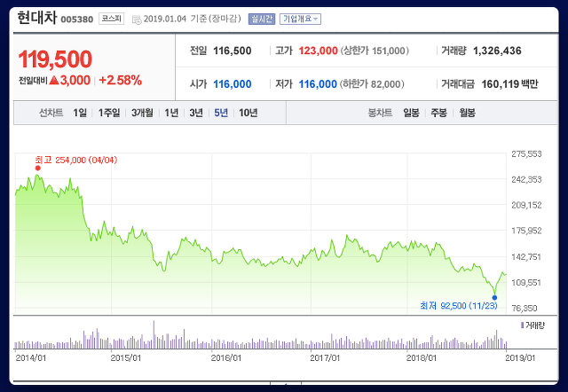The height and width of the screenshot is (392, 568).
Task: Click the 시가 value 116,000
Action: 233,84
